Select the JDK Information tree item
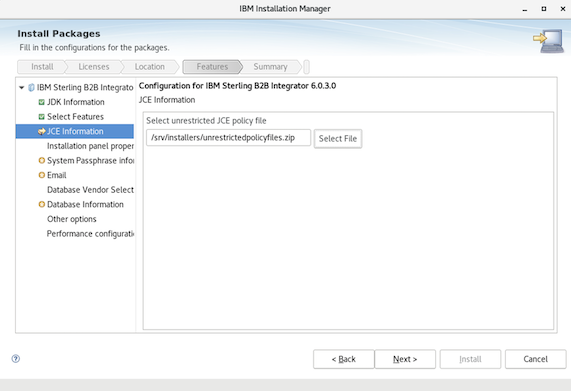The height and width of the screenshot is (391, 571). pos(76,102)
